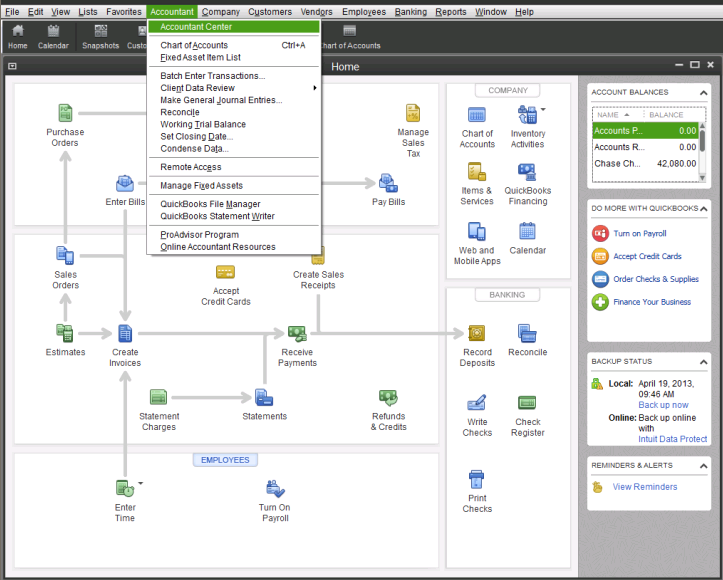The image size is (723, 580).
Task: Click the Enter Time icon
Action: 125,488
